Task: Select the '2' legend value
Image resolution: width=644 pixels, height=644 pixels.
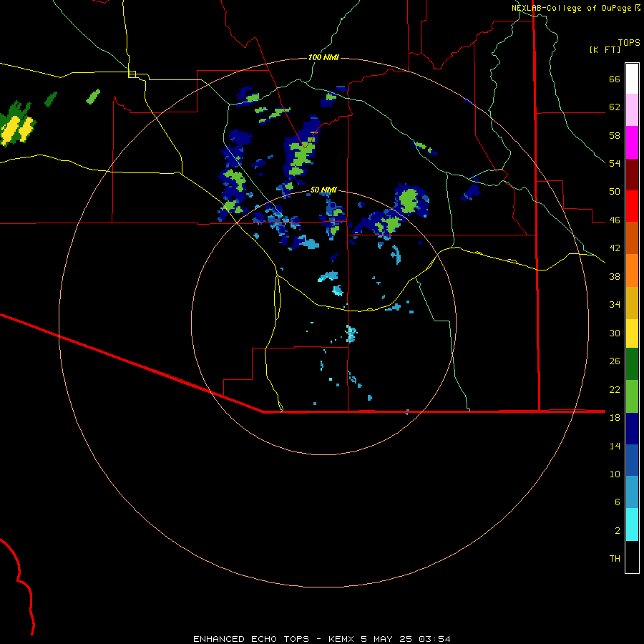Action: coord(618,531)
